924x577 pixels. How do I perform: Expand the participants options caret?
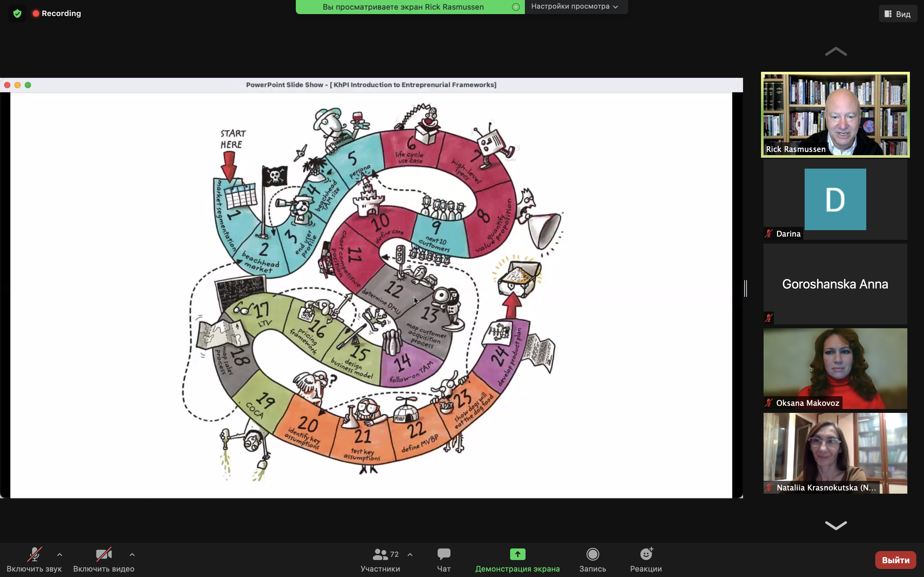coord(410,555)
